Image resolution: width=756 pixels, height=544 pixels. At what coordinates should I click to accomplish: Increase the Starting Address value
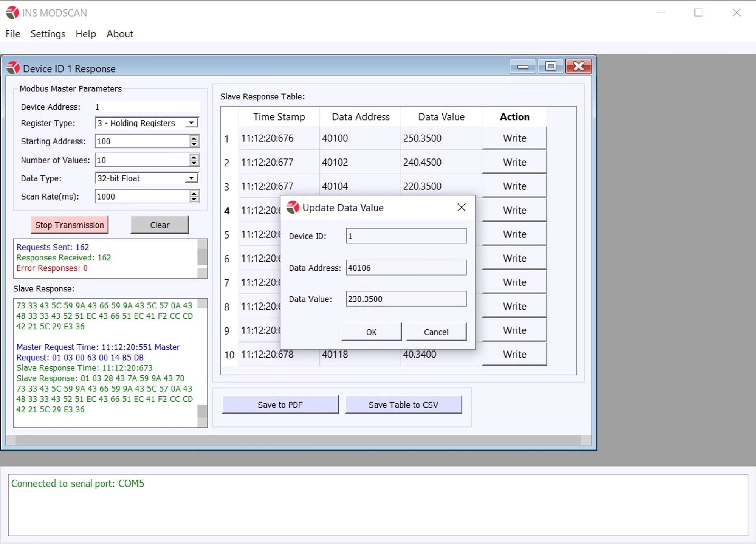[194, 138]
